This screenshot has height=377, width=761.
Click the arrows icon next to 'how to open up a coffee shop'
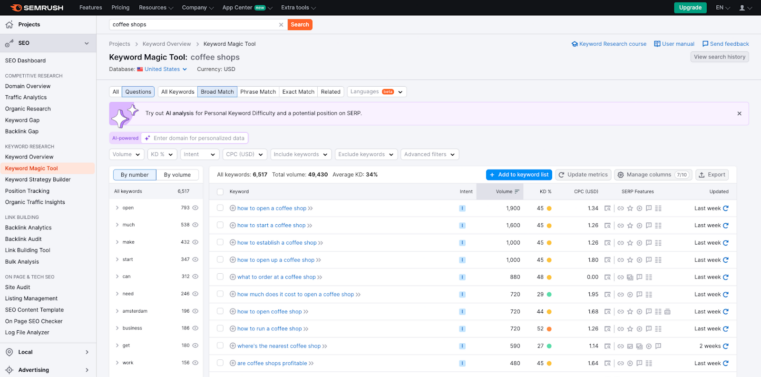319,260
